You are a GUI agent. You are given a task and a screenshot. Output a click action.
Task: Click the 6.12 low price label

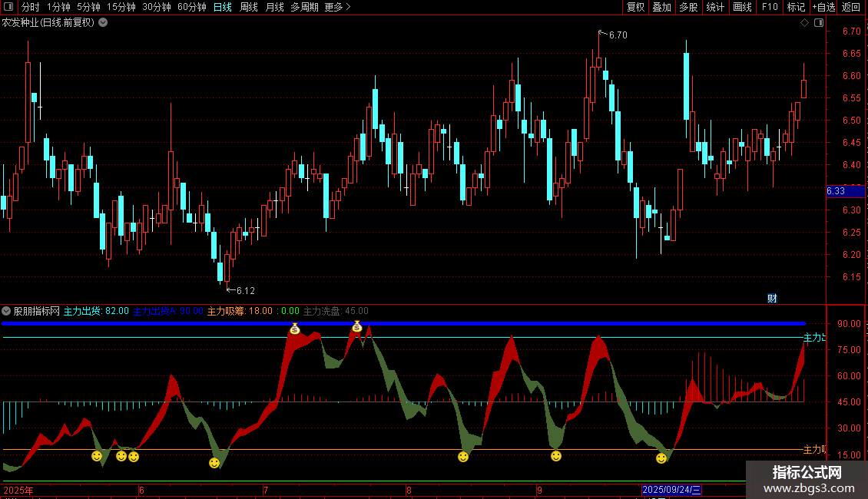(x=245, y=290)
